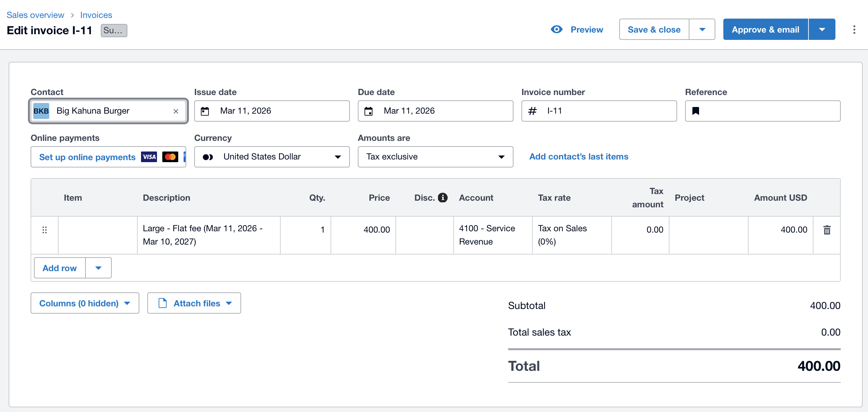Edit the Large - Flat fee description cell
The width and height of the screenshot is (868, 412).
click(x=209, y=235)
